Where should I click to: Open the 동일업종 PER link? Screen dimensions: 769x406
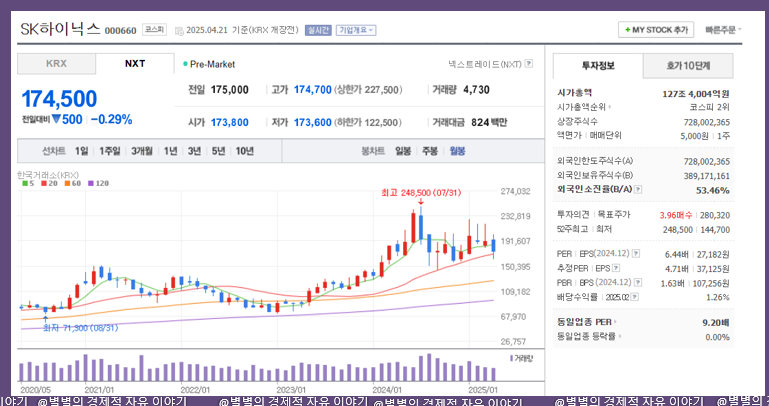587,322
